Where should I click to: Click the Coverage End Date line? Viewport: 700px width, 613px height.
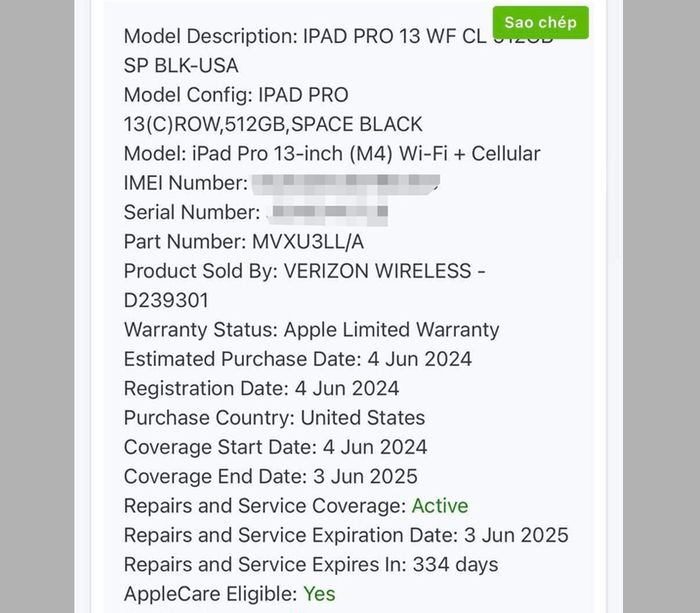tap(270, 476)
